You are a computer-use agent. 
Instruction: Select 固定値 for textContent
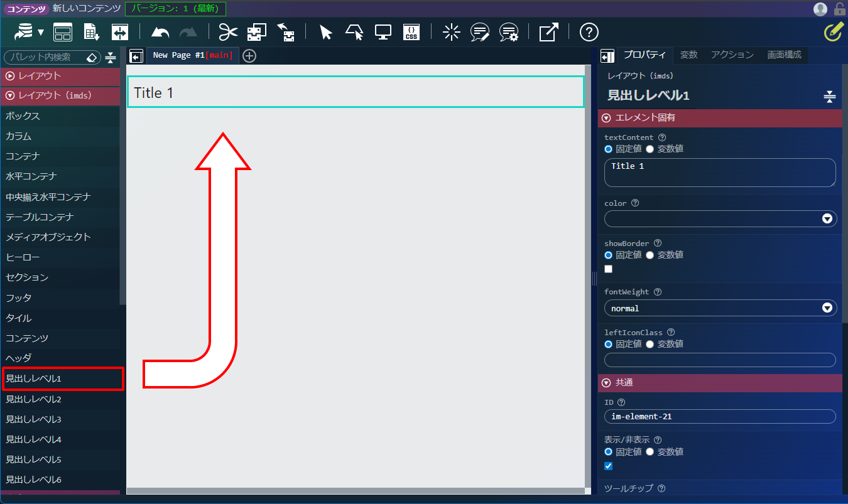[x=608, y=149]
